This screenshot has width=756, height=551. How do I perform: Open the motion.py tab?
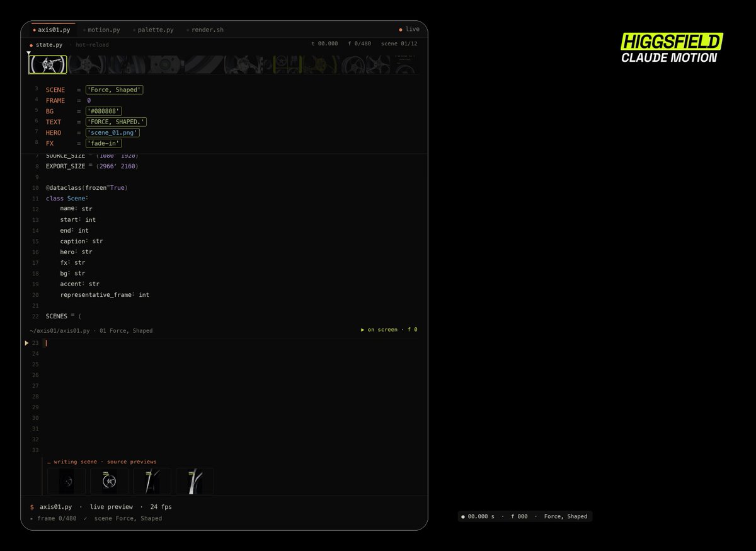pos(101,30)
